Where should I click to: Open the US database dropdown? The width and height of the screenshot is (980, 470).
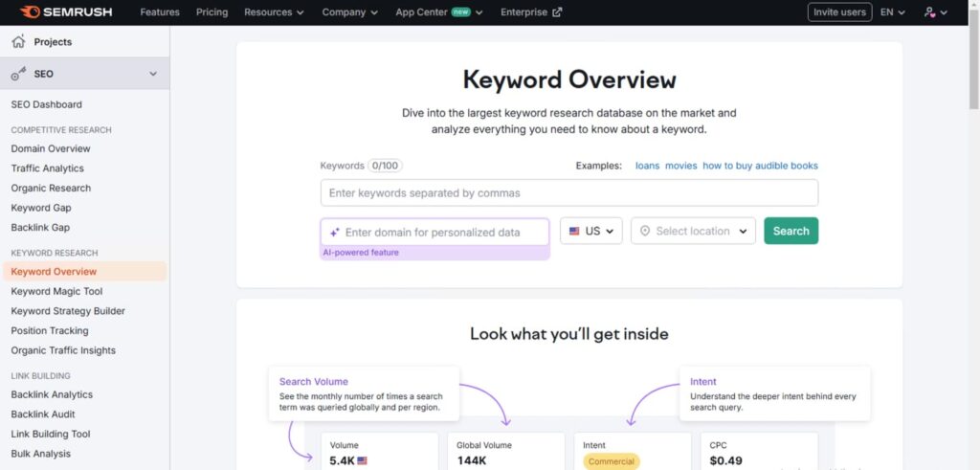pos(591,231)
